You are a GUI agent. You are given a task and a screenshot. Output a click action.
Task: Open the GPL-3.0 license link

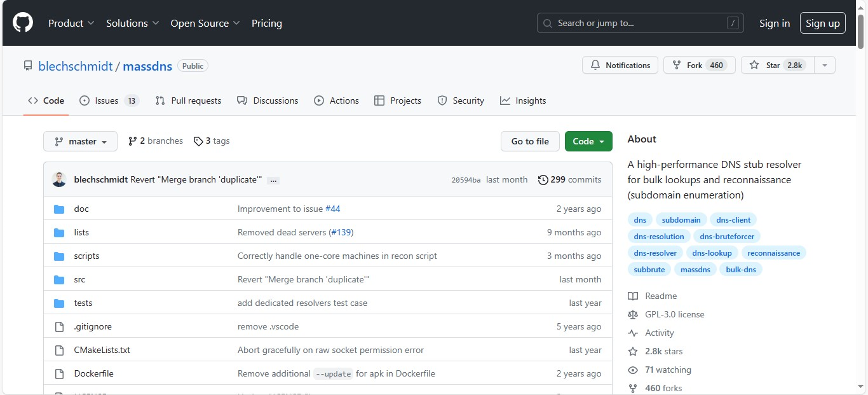coord(675,314)
